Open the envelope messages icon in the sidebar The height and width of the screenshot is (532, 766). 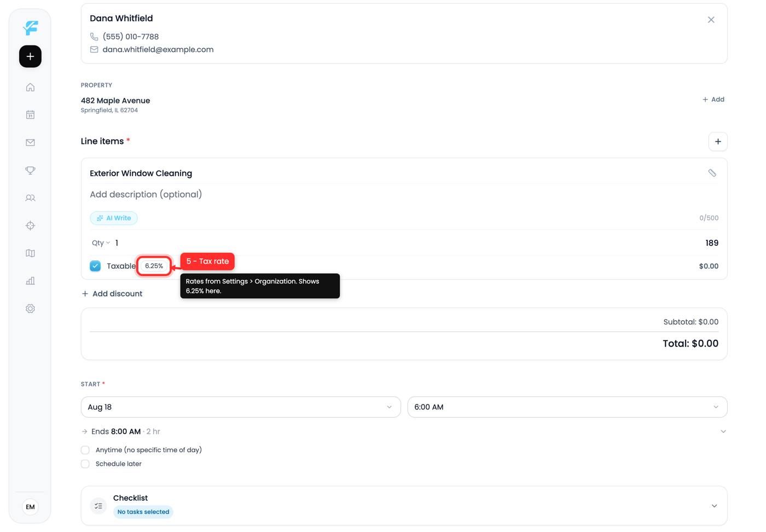[30, 143]
